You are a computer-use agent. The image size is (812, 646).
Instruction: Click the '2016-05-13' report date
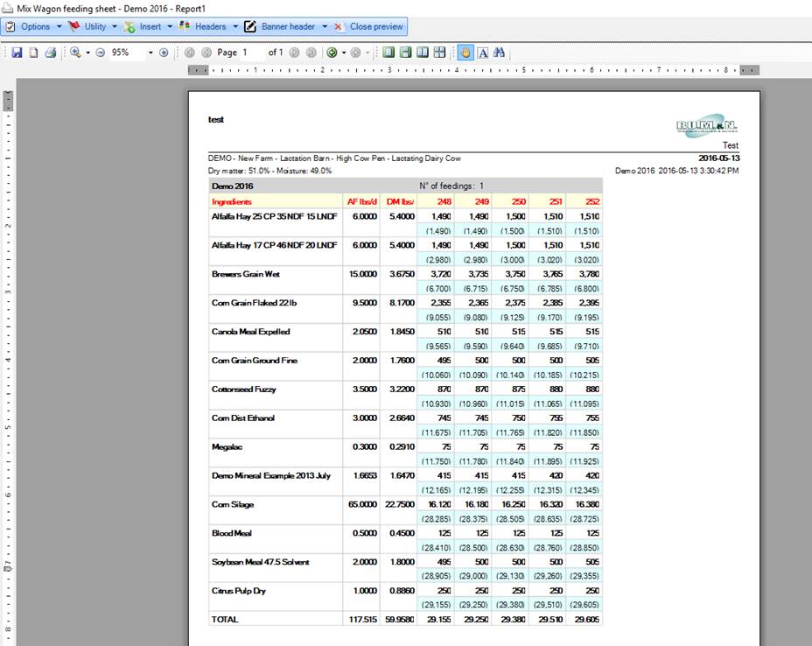[718, 158]
